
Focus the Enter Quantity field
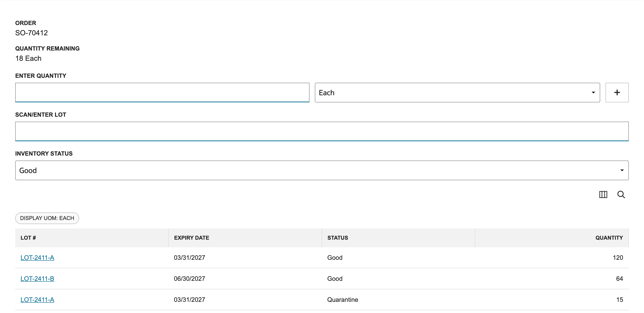point(162,93)
